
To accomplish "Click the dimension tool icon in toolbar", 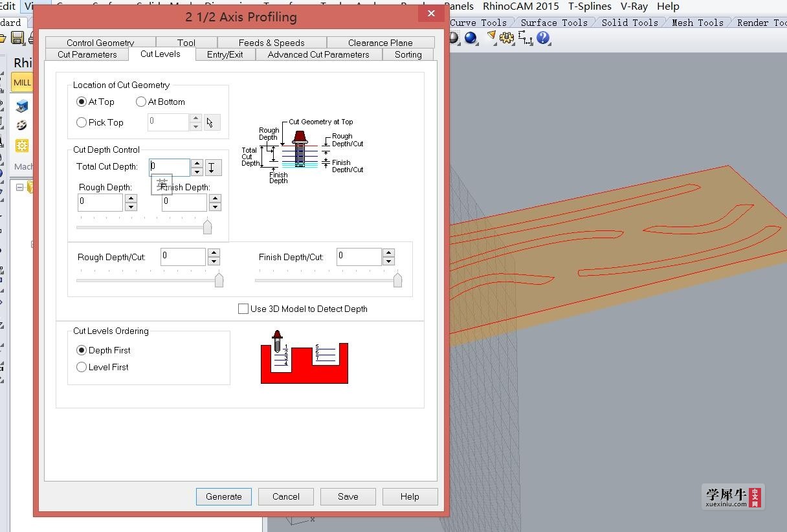I will pos(525,38).
